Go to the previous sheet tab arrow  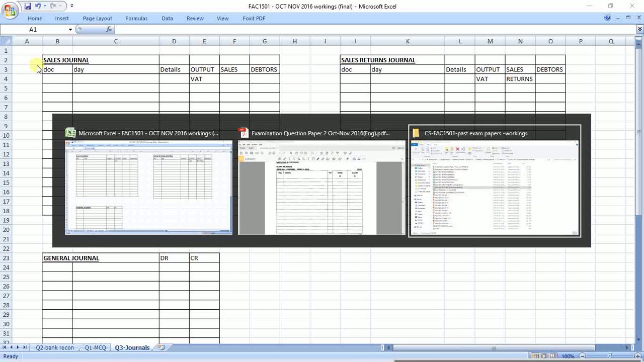(x=11, y=347)
